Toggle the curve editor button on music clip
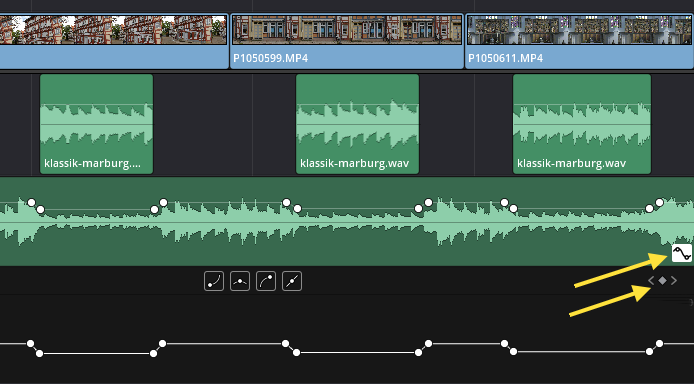 pyautogui.click(x=682, y=253)
